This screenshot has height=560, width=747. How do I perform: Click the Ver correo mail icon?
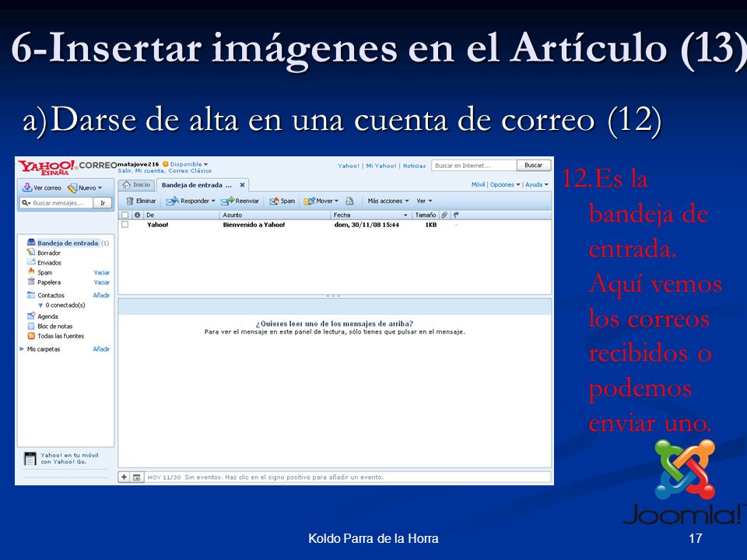pos(27,187)
